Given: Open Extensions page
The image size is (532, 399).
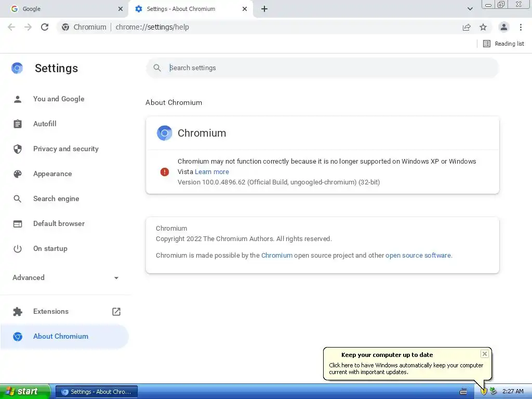Looking at the screenshot, I should pos(64,312).
